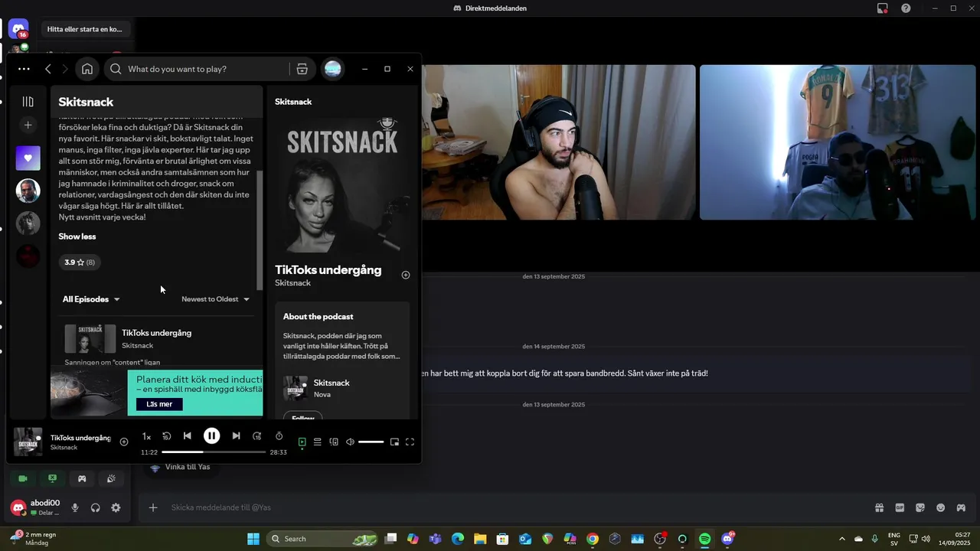Stop Discord screen sharing
Image resolution: width=980 pixels, height=551 pixels.
pyautogui.click(x=52, y=478)
